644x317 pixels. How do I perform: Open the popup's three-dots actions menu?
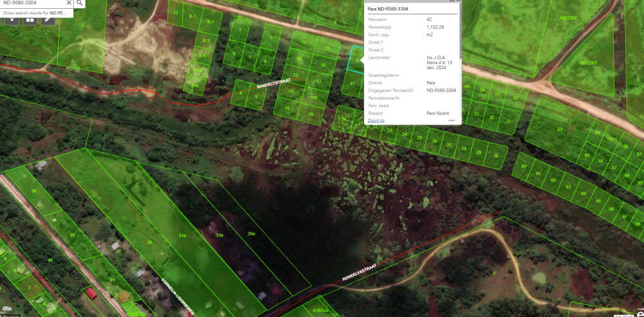pos(452,120)
